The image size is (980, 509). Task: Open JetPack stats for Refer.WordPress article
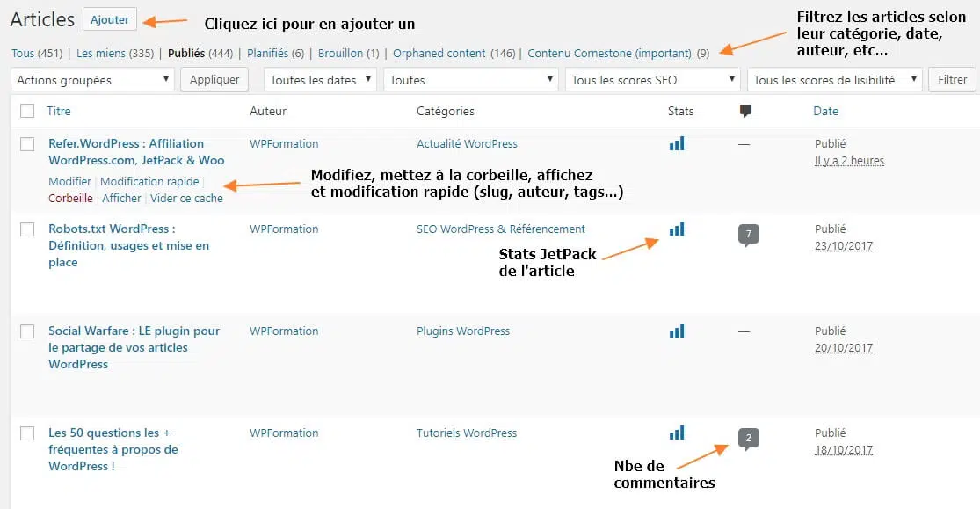click(x=676, y=144)
